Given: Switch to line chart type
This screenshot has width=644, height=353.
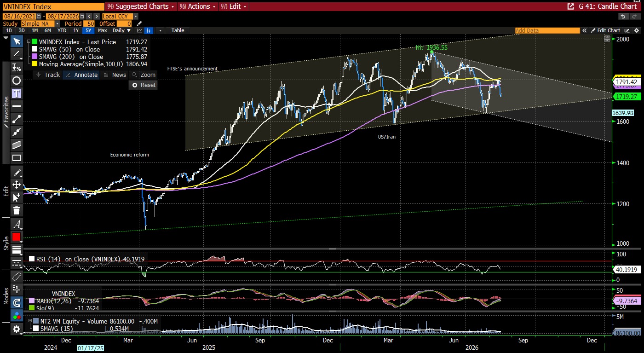Looking at the screenshot, I should [139, 30].
